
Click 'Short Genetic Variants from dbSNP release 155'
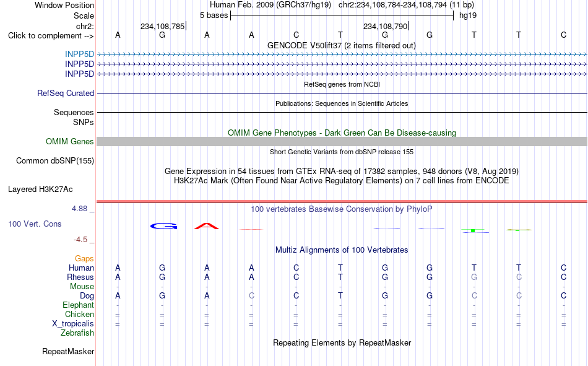[x=342, y=152]
